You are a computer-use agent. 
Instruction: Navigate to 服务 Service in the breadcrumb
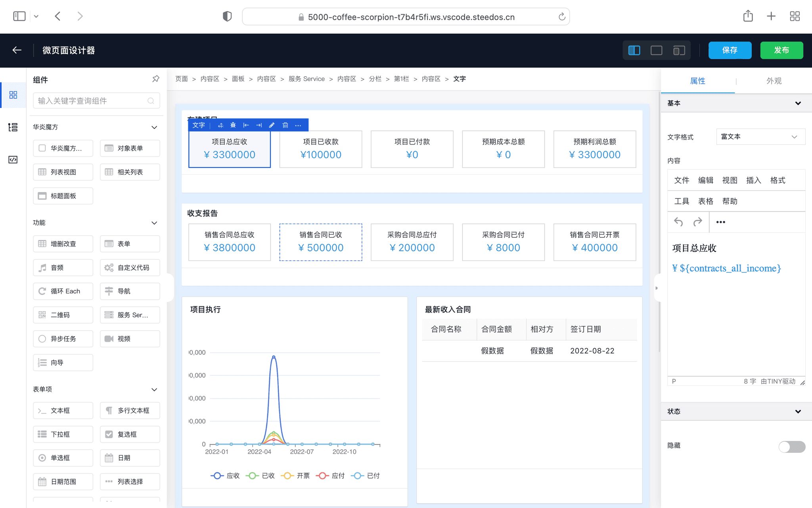pos(306,79)
